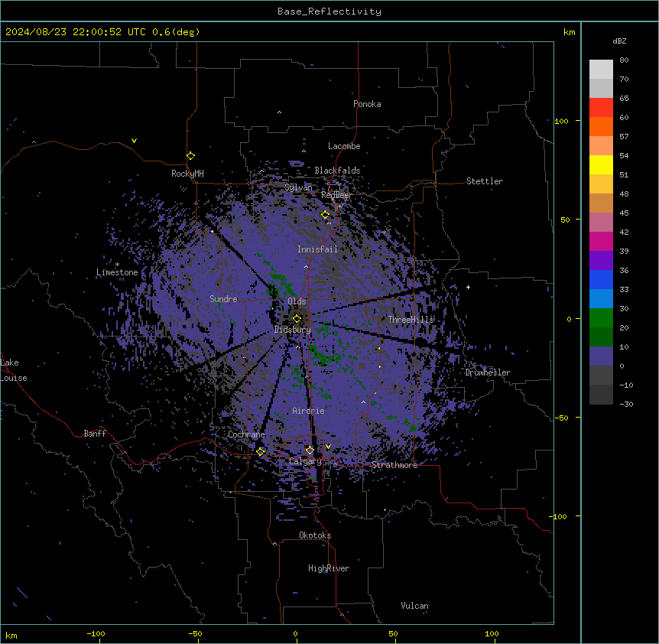Click the radar site diamond between Olds and Didsbury
Screen dimensions: 659x644
point(297,319)
